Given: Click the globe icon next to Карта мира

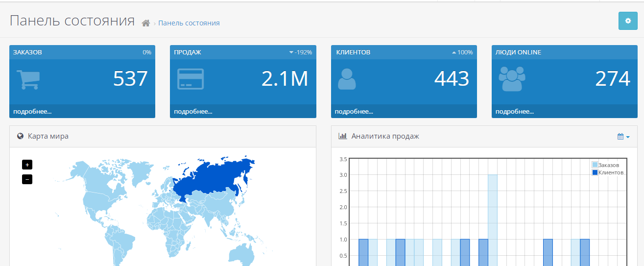Looking at the screenshot, I should (20, 136).
